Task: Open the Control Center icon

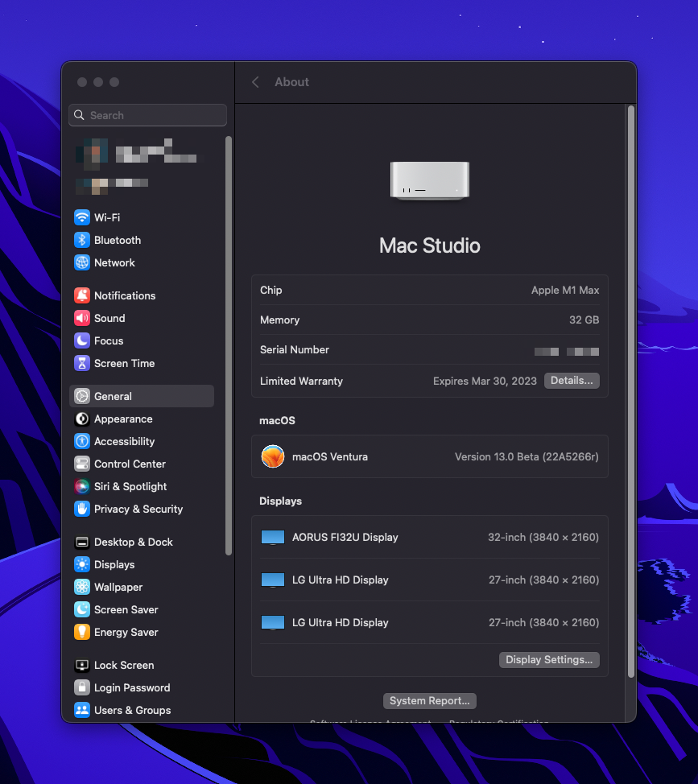Action: tap(82, 464)
